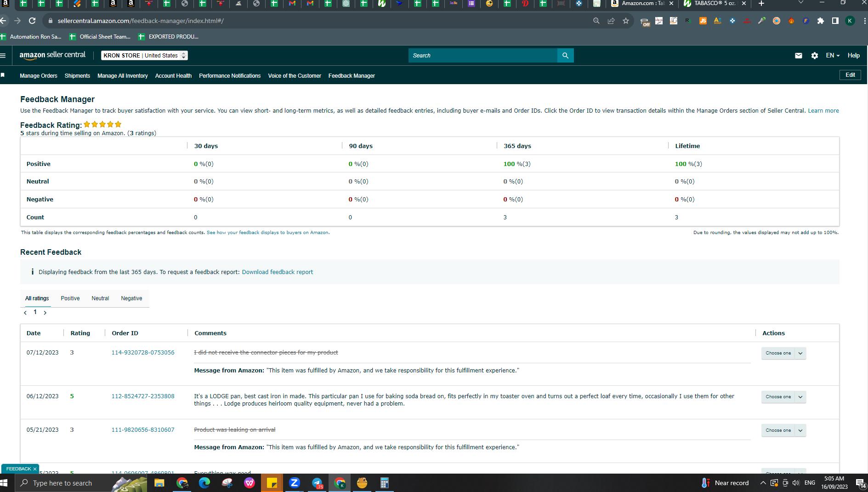This screenshot has width=868, height=492.
Task: Open Calculator from the taskbar
Action: [385, 483]
